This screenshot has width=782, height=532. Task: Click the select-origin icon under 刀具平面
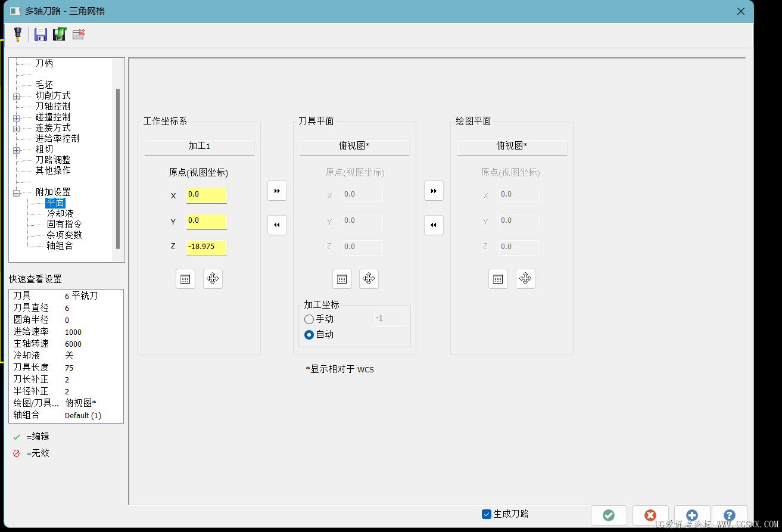369,279
